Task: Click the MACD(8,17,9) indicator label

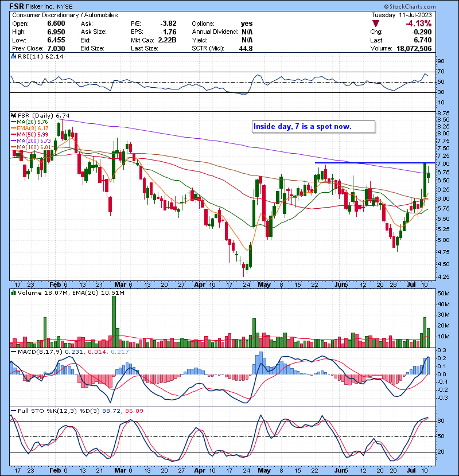Action: coord(40,352)
